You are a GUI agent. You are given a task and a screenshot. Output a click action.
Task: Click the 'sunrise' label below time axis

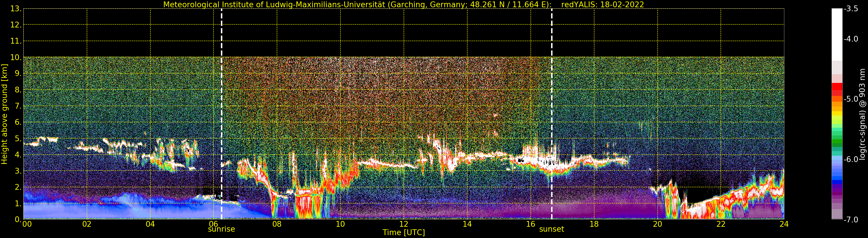pyautogui.click(x=221, y=229)
